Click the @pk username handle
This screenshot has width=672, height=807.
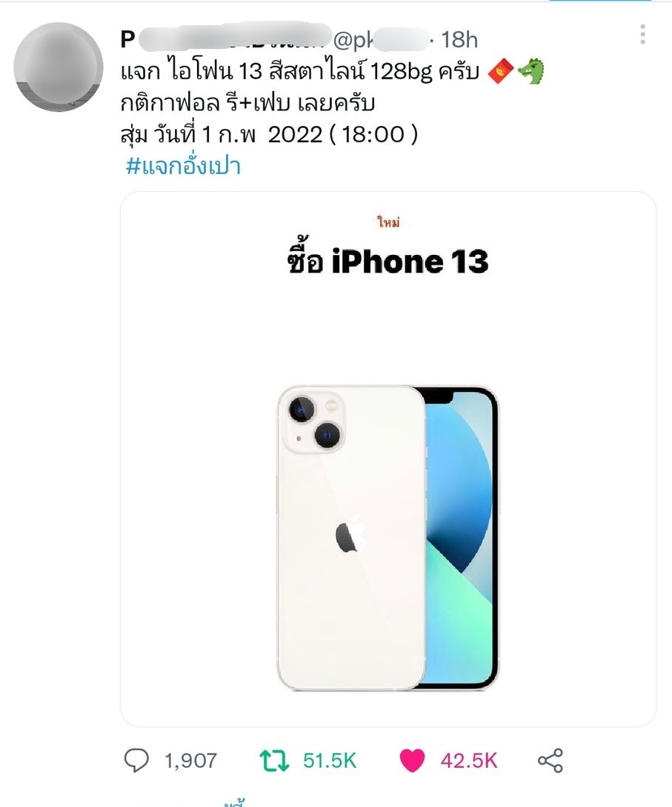point(381,40)
